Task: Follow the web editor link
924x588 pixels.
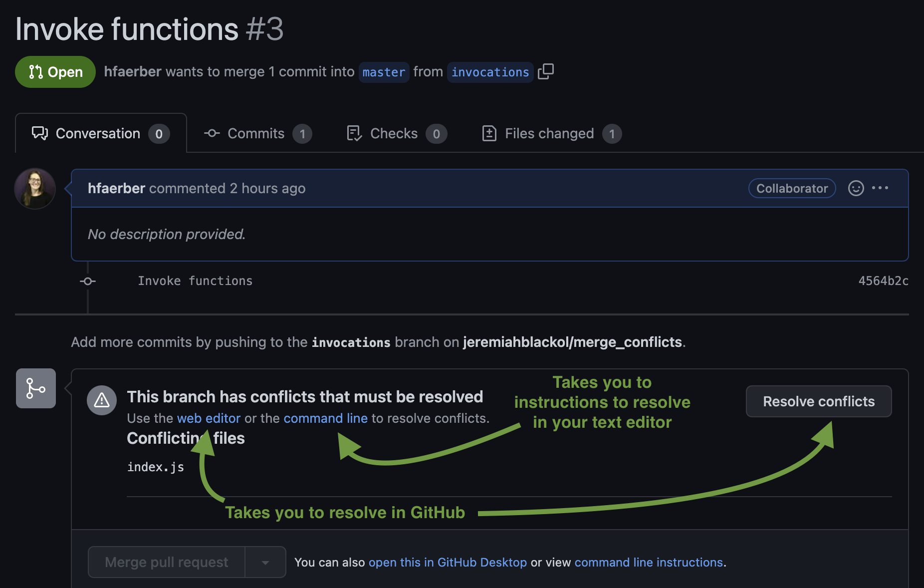Action: pyautogui.click(x=209, y=418)
